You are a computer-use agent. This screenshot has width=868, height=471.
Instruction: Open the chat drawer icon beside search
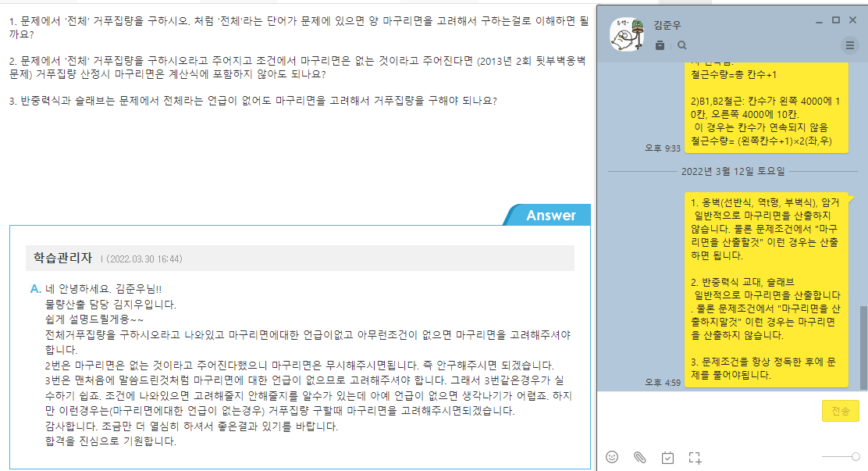click(660, 45)
